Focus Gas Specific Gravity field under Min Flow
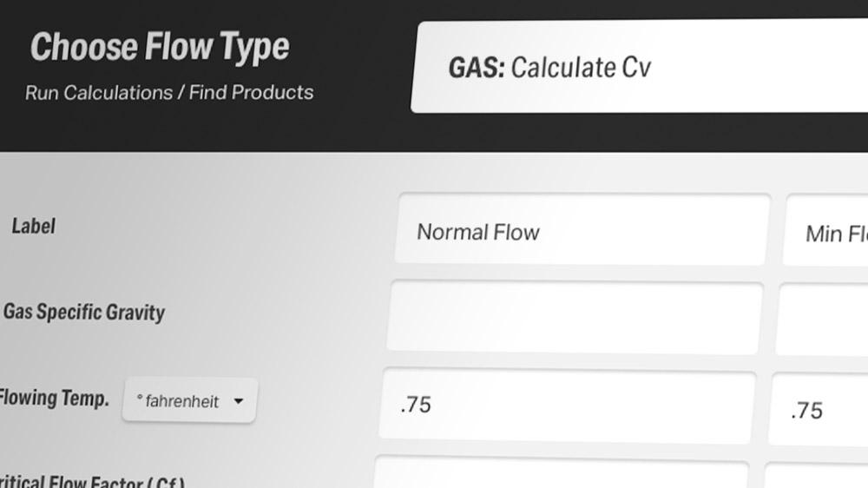The width and height of the screenshot is (868, 488). pos(822,320)
